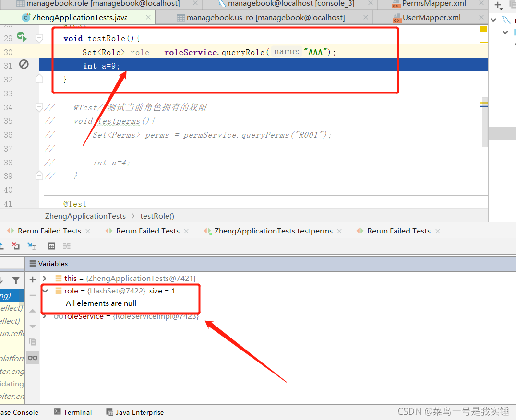516x420 pixels.
Task: Click line number 36 in the gutter
Action: pos(8,135)
